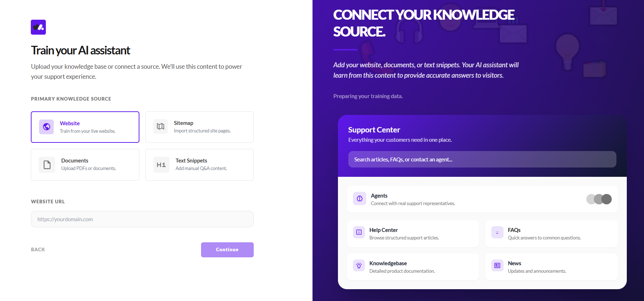Click the purple app logo icon

point(38,27)
